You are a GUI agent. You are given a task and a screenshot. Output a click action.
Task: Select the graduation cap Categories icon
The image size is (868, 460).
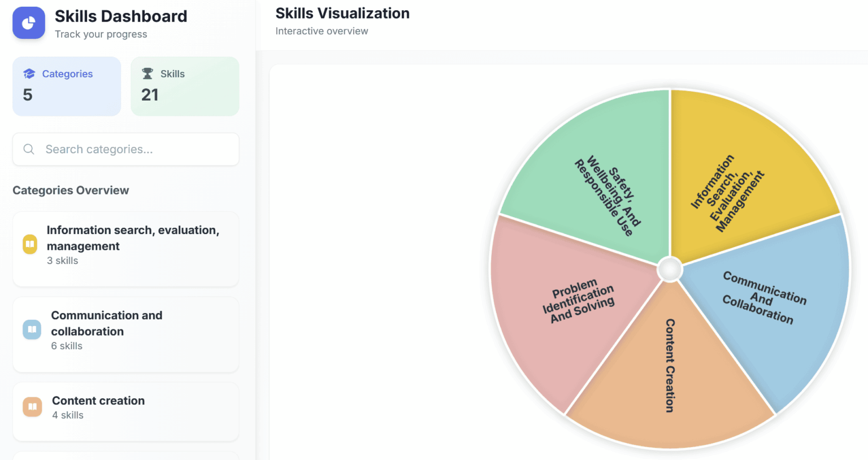(x=29, y=73)
